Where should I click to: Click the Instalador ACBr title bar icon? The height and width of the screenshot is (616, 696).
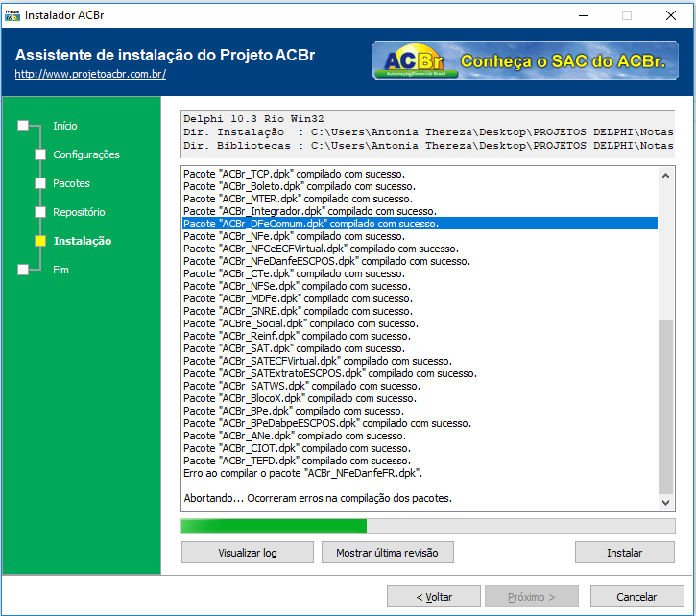click(x=12, y=15)
